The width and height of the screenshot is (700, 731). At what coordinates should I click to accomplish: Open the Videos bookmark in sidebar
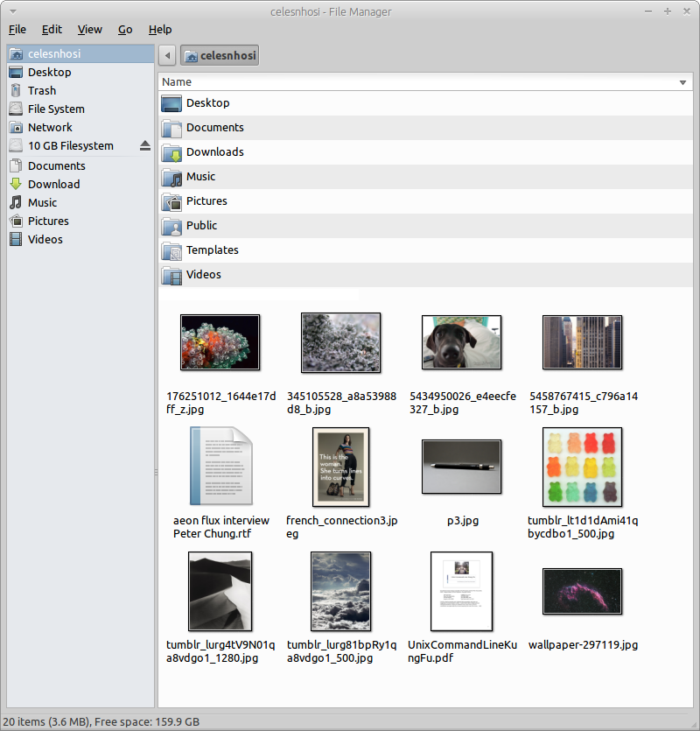coord(45,239)
